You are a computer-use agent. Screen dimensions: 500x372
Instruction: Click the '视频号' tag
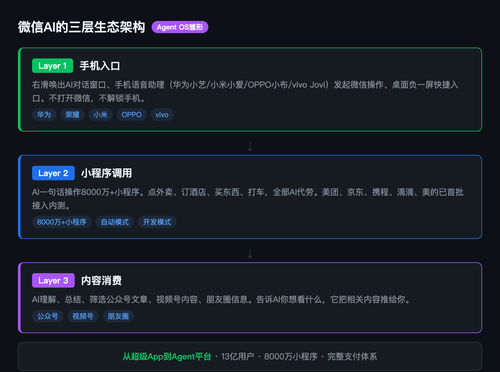click(83, 316)
